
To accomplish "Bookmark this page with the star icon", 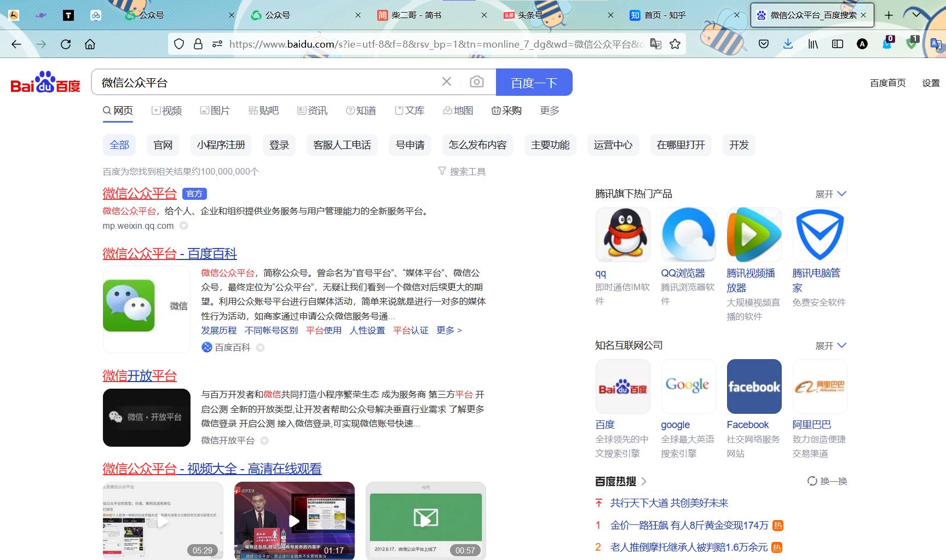I will pyautogui.click(x=675, y=44).
